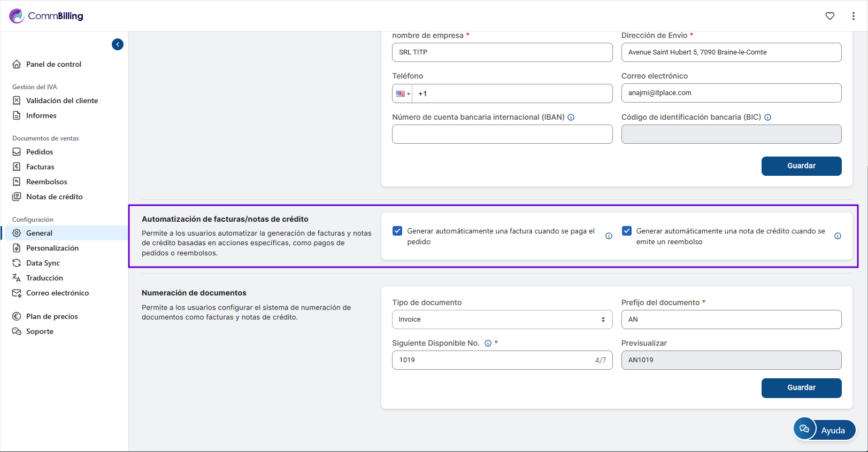Show info for automatic credit note generation
868x452 pixels.
pos(838,236)
